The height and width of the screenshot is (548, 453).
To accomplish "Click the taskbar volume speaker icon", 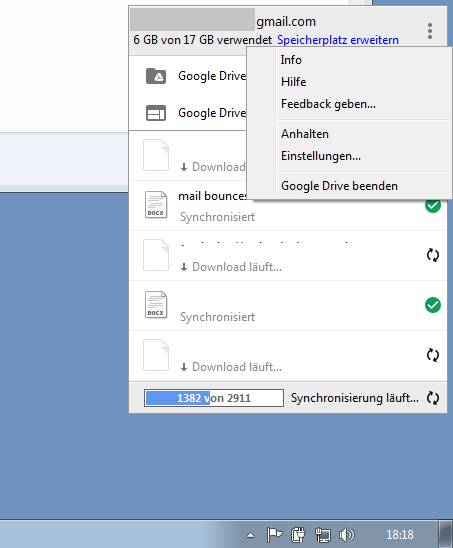I will [x=346, y=535].
